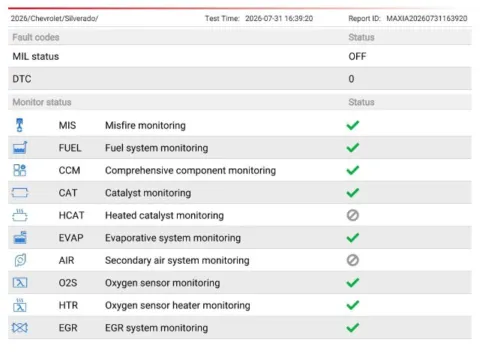Click the Oxygen sensor monitoring icon
480x360 pixels.
point(20,283)
